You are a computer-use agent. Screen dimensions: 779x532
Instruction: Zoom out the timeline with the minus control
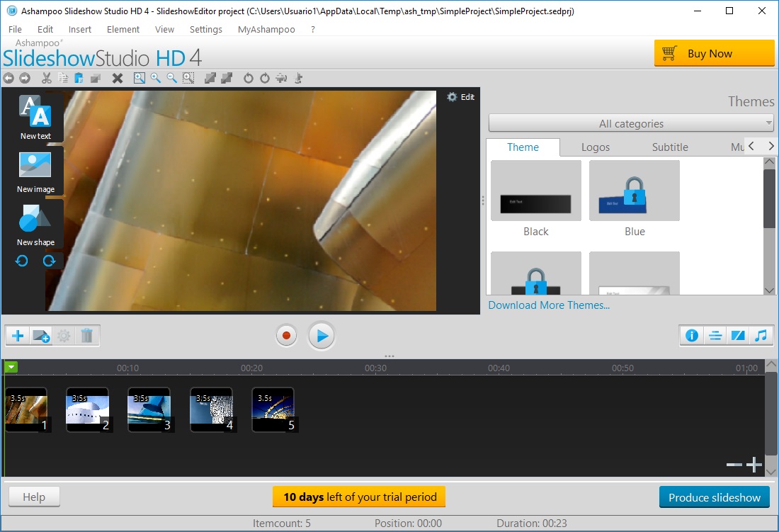pyautogui.click(x=734, y=465)
